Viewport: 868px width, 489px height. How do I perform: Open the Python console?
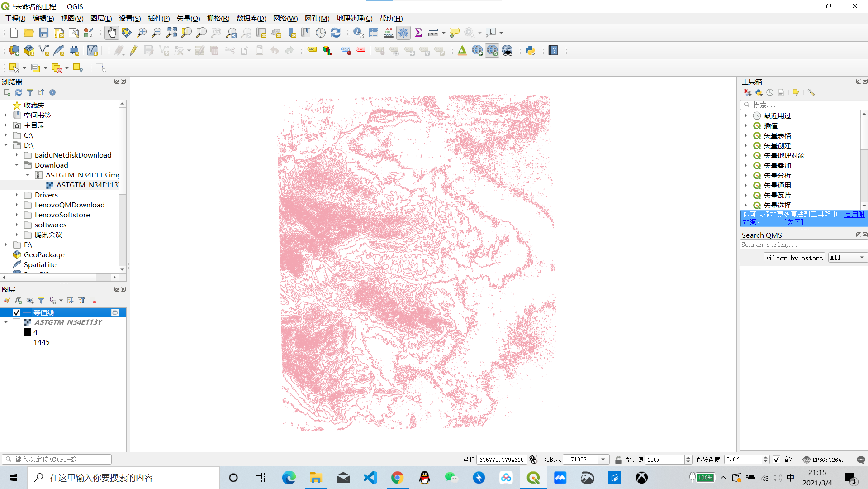coord(530,50)
